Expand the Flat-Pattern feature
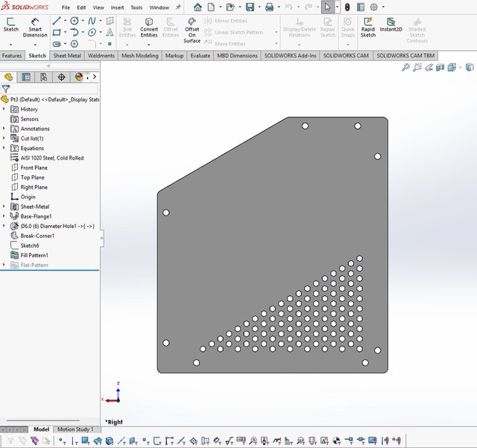477x448 pixels. pyautogui.click(x=4, y=265)
